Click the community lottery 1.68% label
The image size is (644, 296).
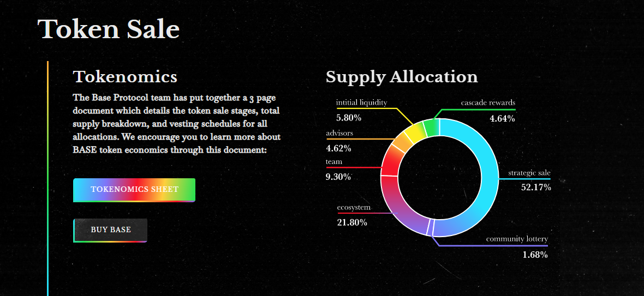click(x=517, y=247)
